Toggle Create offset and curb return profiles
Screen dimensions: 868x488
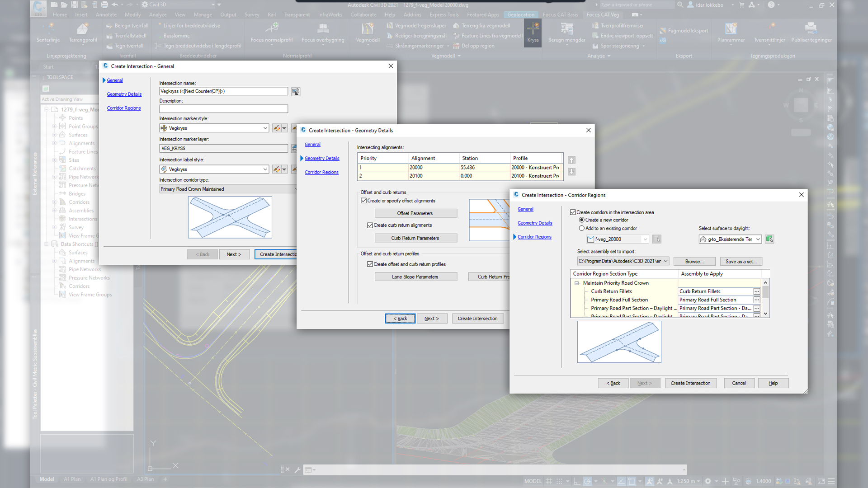click(370, 264)
